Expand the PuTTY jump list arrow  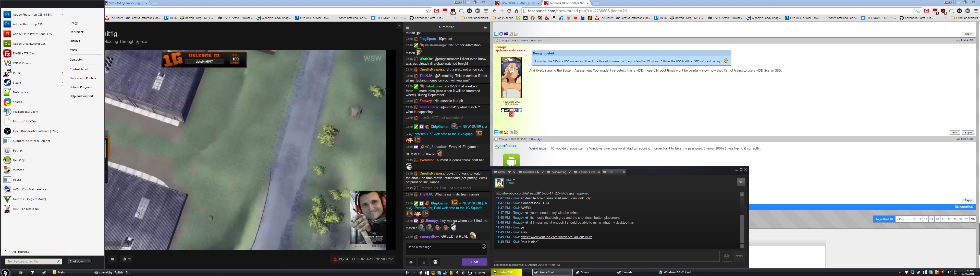[x=62, y=73]
